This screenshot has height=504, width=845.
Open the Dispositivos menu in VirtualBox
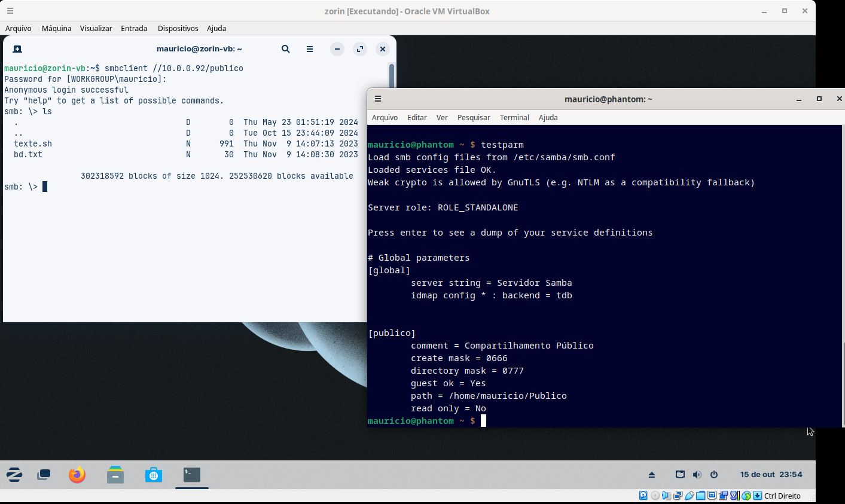[178, 28]
